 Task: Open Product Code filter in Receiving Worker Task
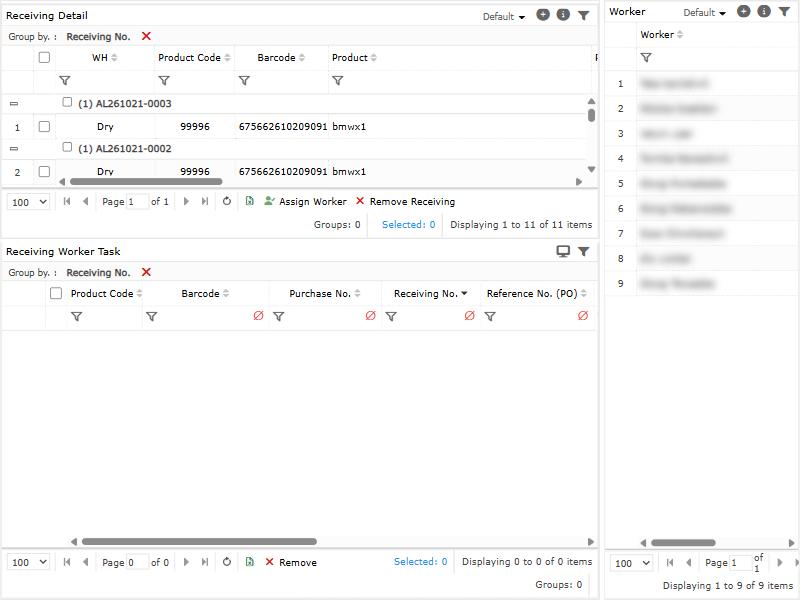[x=77, y=317]
